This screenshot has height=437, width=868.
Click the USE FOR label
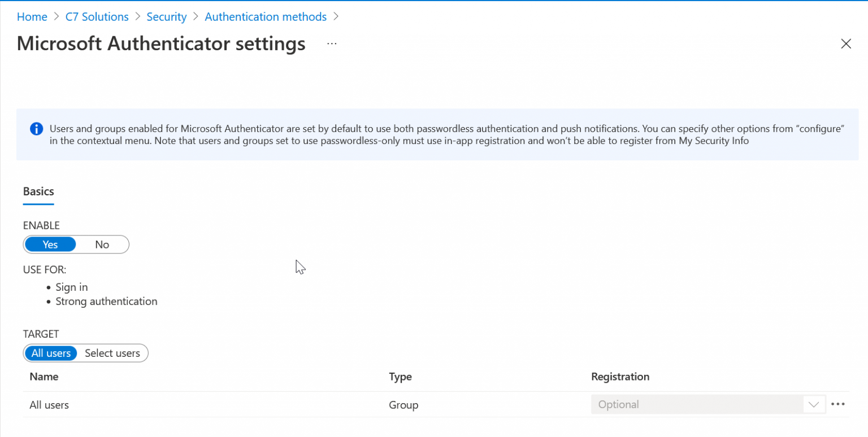tap(45, 270)
